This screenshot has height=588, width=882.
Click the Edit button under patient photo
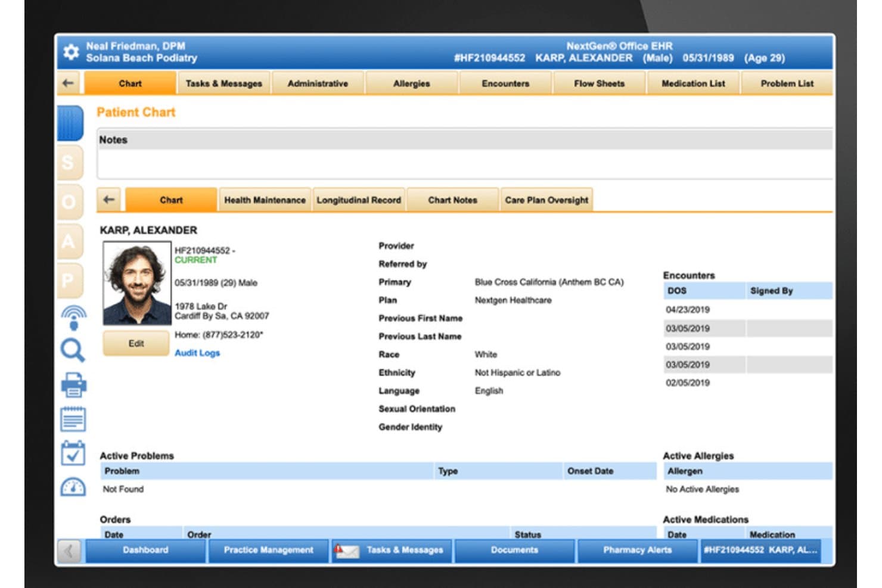[x=136, y=344]
